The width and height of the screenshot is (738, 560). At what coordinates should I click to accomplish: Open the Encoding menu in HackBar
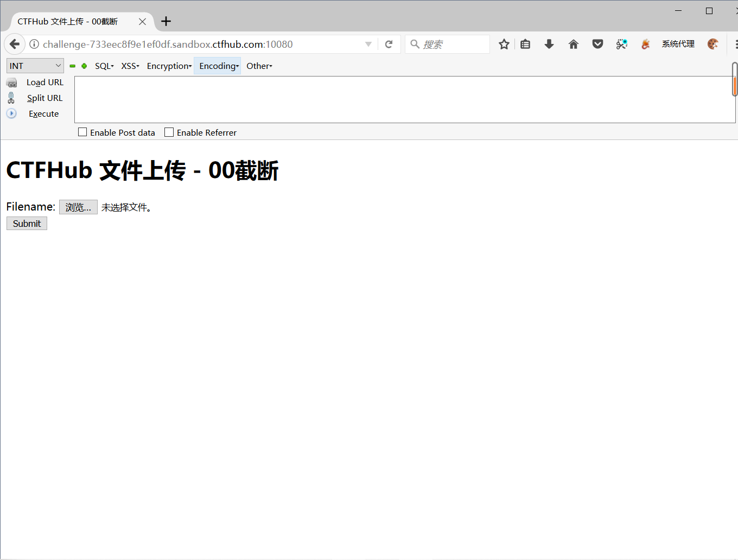tap(217, 66)
